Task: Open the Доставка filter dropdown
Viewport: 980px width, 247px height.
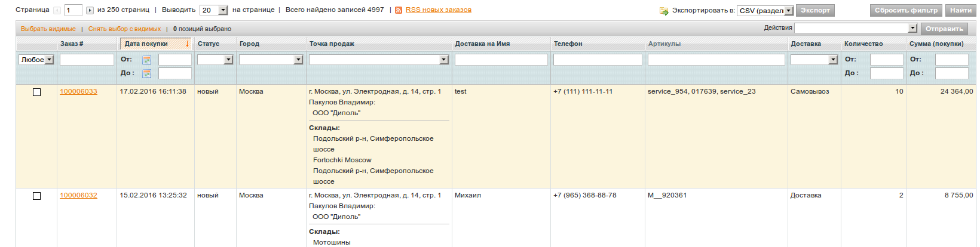Action: pyautogui.click(x=814, y=60)
